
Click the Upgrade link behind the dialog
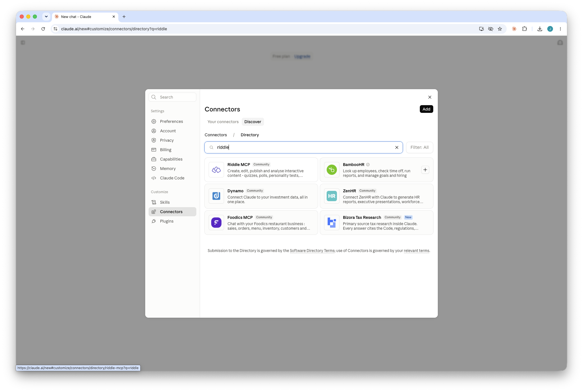point(302,56)
